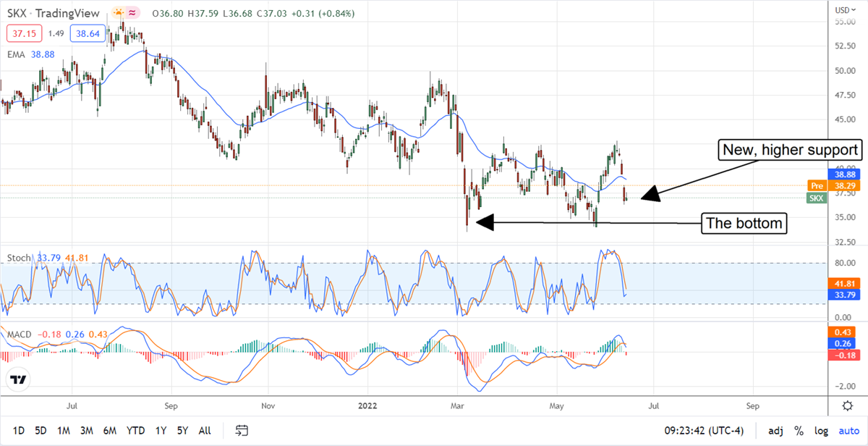Click the pink wavy-lines indicator icon
Screen dimensions: 868x446
[x=132, y=13]
